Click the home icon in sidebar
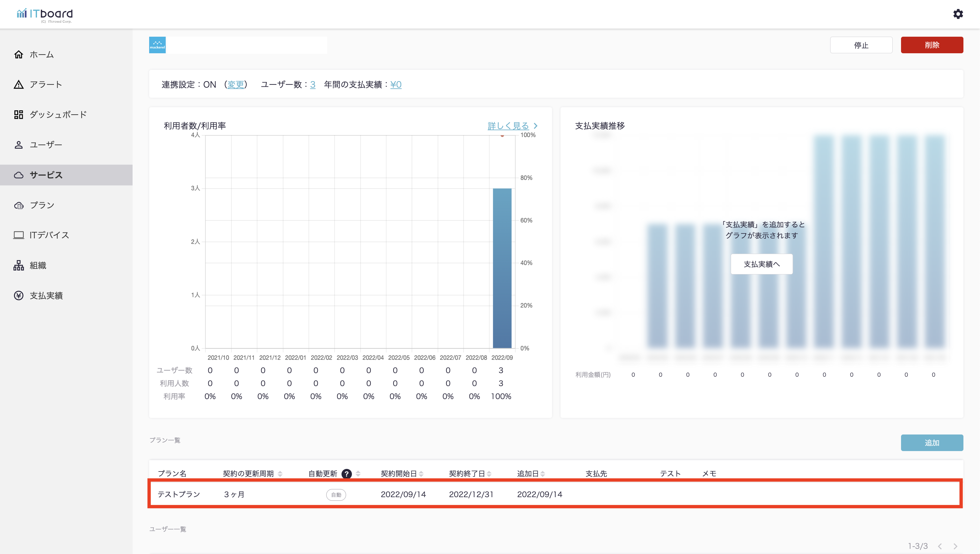The image size is (980, 554). point(19,55)
